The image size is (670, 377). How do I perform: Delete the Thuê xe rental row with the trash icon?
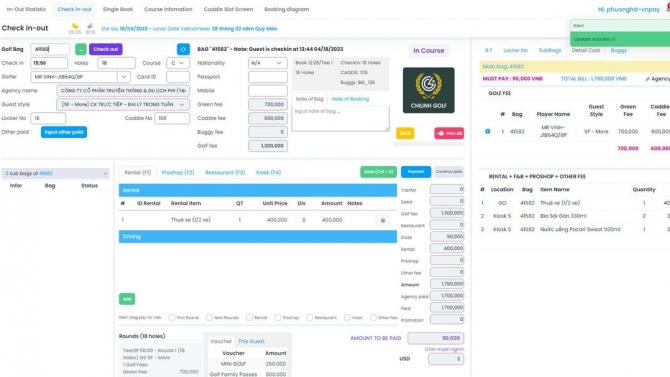[x=383, y=220]
